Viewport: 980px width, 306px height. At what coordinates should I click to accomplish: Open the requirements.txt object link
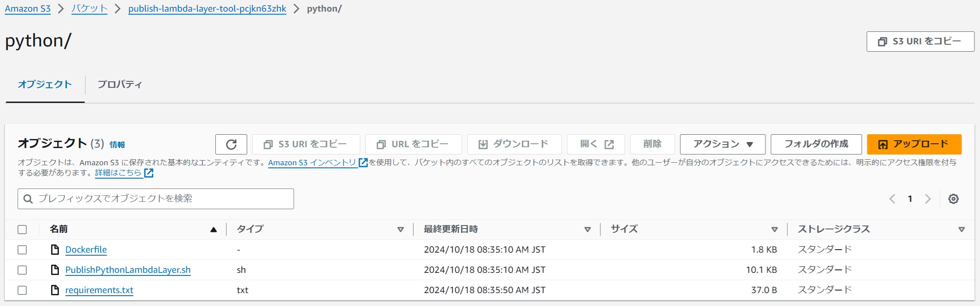click(x=99, y=290)
